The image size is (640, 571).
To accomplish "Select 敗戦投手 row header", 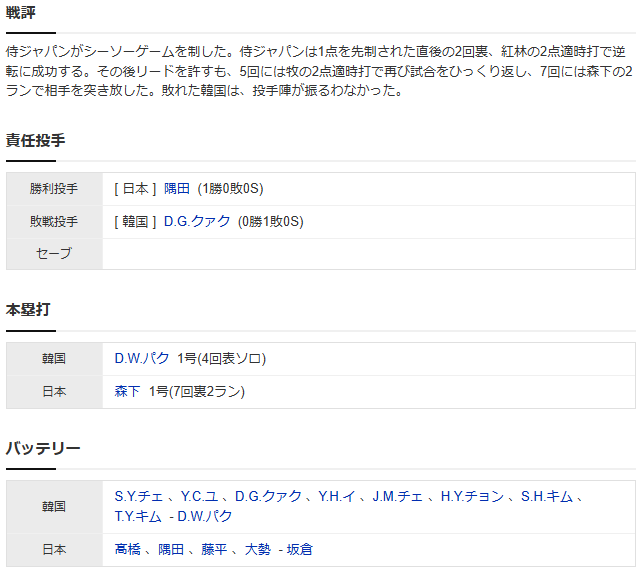I will (x=54, y=222).
